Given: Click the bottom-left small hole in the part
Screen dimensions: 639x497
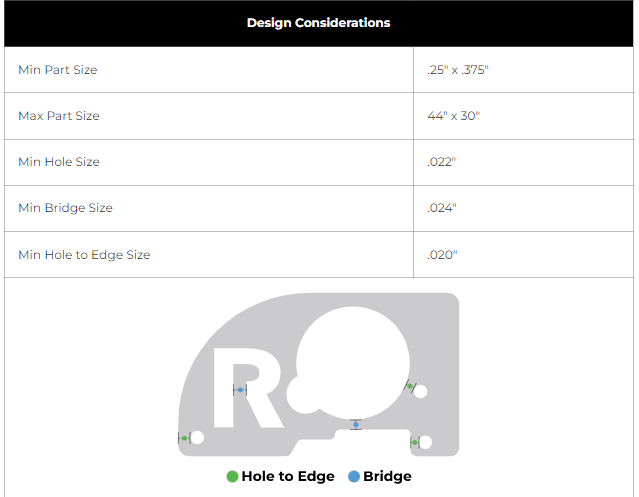Looking at the screenshot, I should pyautogui.click(x=198, y=438).
